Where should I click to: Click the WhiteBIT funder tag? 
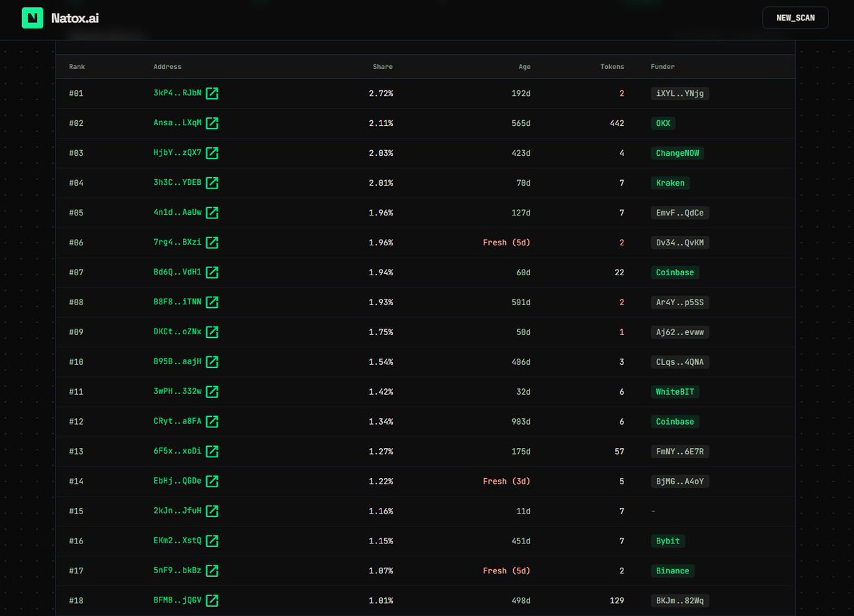click(x=675, y=392)
